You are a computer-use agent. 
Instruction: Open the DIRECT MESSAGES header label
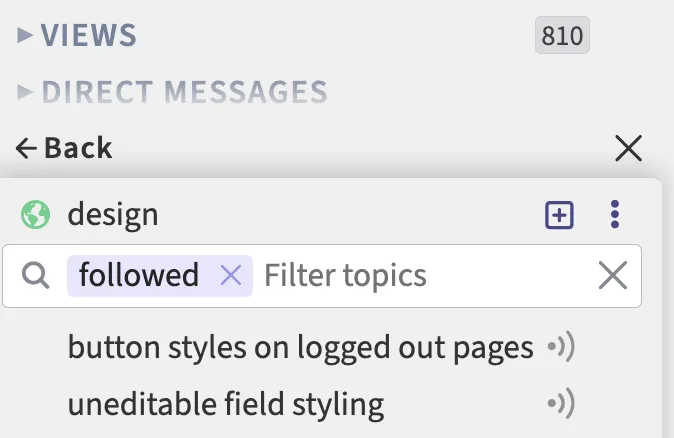tap(185, 92)
